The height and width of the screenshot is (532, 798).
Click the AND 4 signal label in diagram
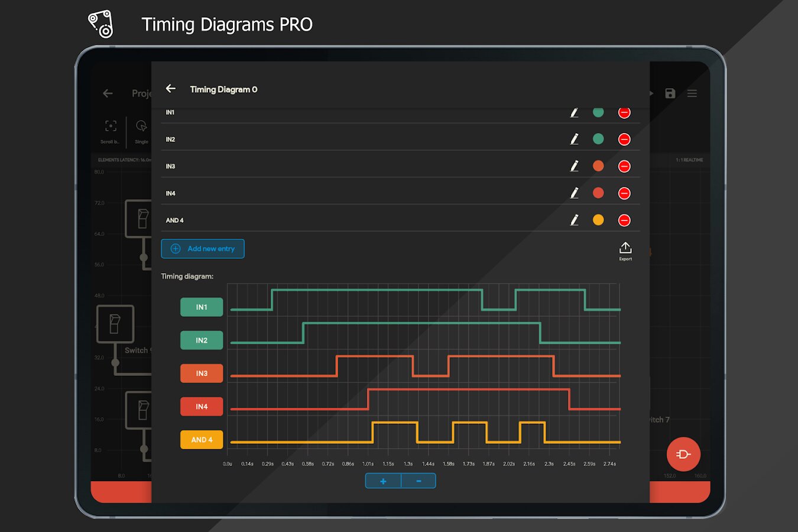202,440
